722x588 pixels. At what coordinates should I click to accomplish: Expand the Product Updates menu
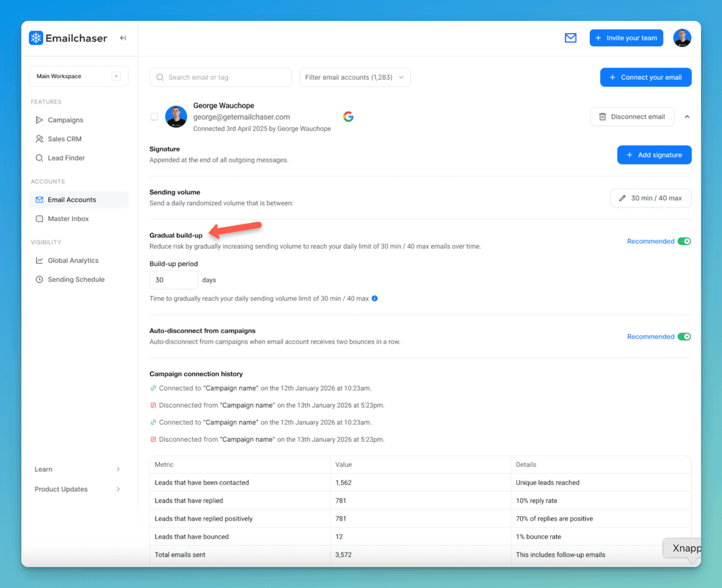77,489
